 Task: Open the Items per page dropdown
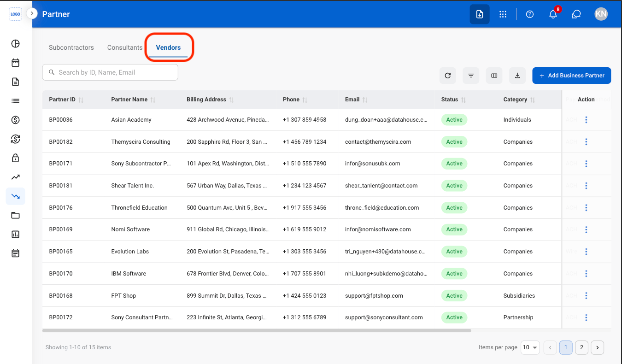click(530, 347)
